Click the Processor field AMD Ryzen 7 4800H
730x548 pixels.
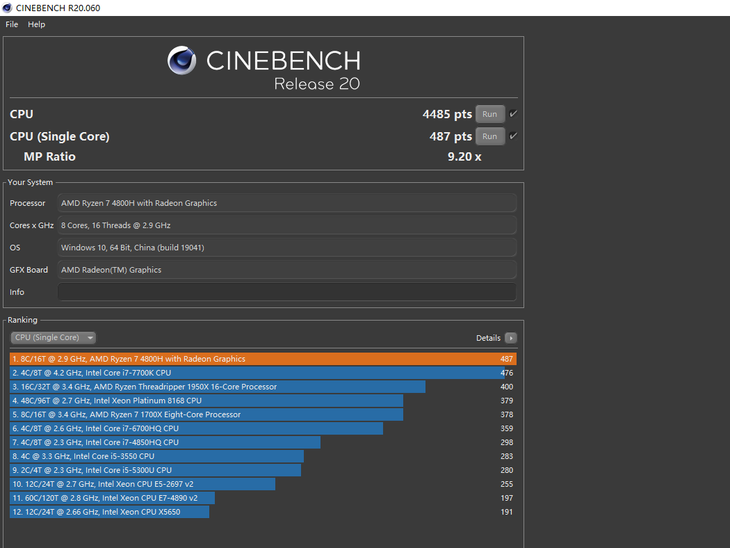click(287, 203)
